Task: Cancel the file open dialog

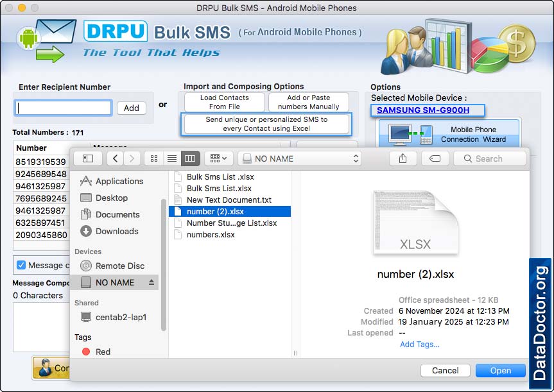Action: (x=445, y=370)
